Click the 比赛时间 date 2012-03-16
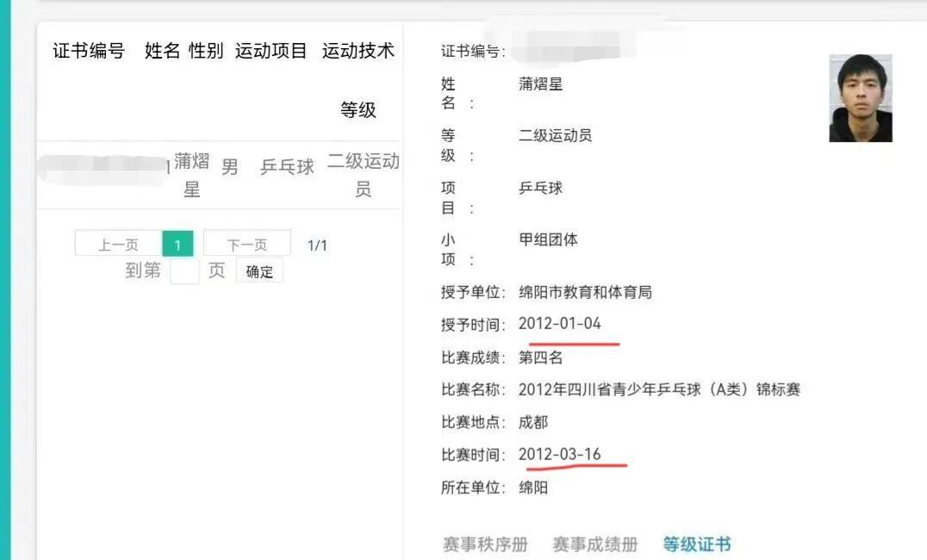The width and height of the screenshot is (927, 560). (x=560, y=454)
